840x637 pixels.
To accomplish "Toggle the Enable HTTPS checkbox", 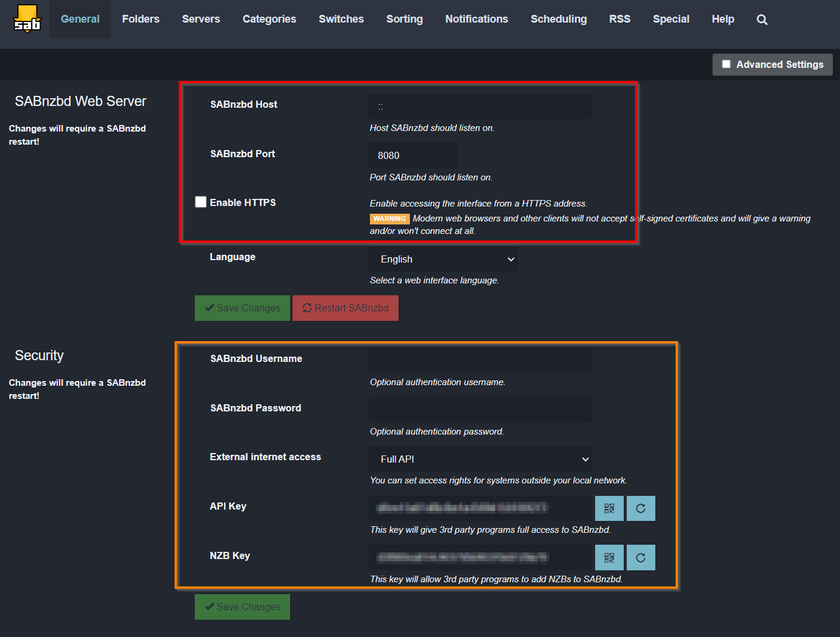I will coord(201,202).
